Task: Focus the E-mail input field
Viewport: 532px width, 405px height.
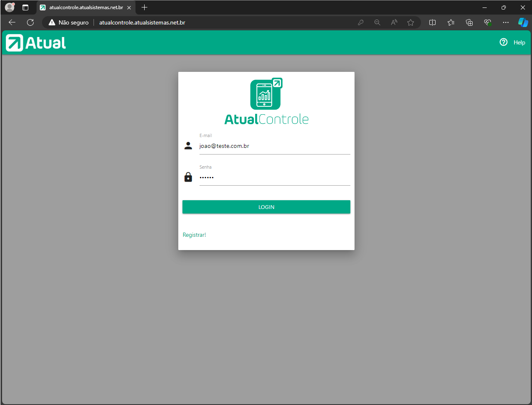Action: pos(275,146)
